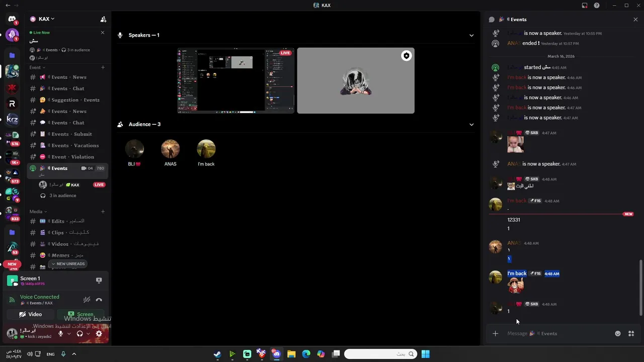The image size is (644, 362).
Task: Open the Edits media channel
Action: (67, 221)
